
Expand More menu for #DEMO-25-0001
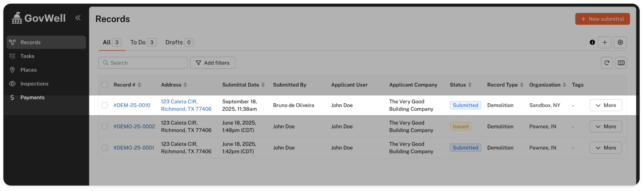[x=606, y=148]
